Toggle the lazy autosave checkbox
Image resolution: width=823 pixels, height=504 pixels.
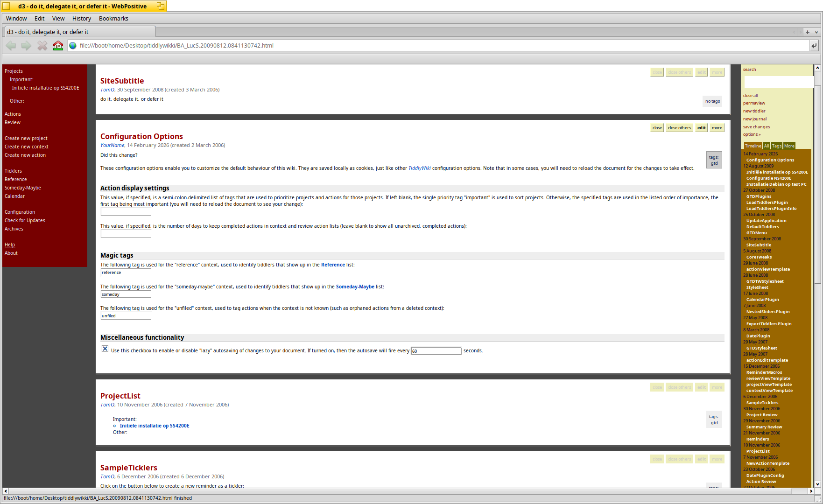[105, 349]
